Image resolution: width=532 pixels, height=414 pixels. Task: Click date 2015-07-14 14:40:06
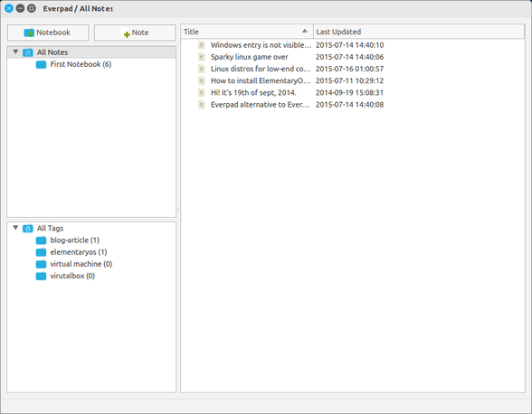349,57
